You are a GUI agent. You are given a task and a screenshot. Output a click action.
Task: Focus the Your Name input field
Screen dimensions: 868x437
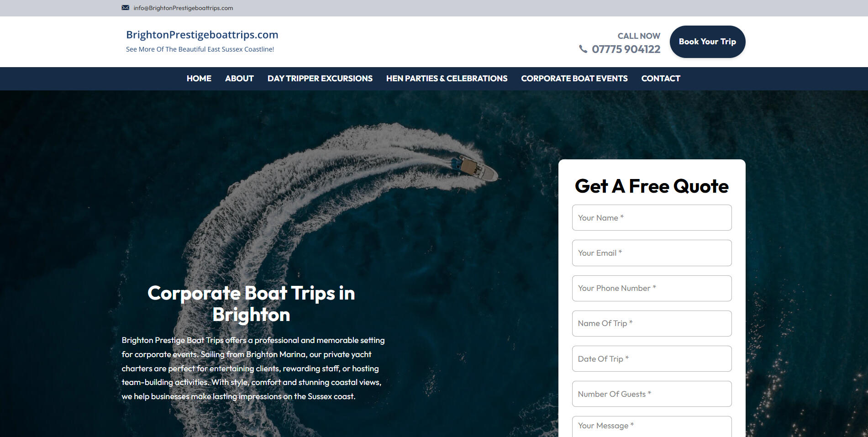pyautogui.click(x=652, y=218)
